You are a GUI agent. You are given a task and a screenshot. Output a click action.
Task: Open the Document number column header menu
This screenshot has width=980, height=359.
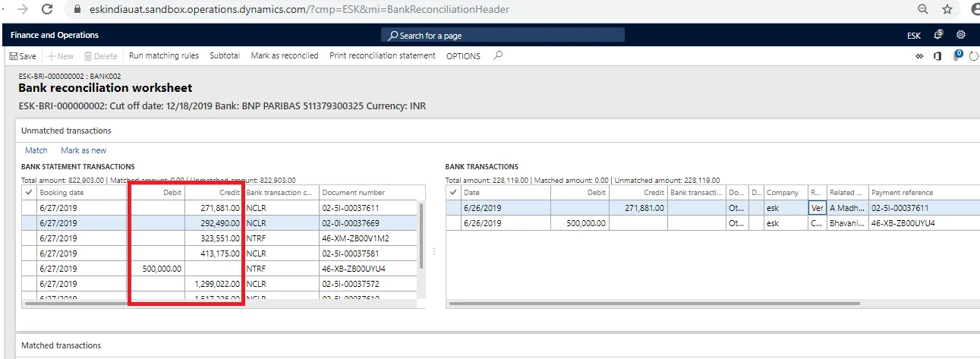[x=368, y=193]
